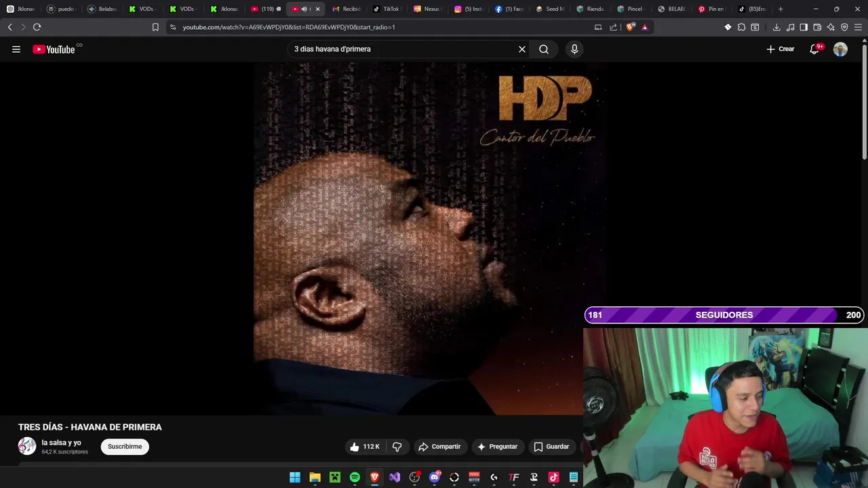
Task: Mute the playing YouTube tab audio icon
Action: [304, 9]
